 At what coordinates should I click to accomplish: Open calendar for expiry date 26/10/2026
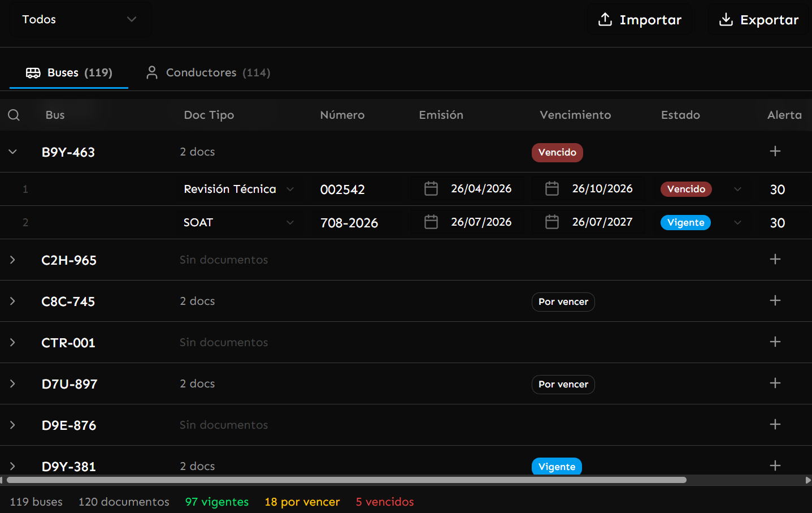[x=552, y=188]
